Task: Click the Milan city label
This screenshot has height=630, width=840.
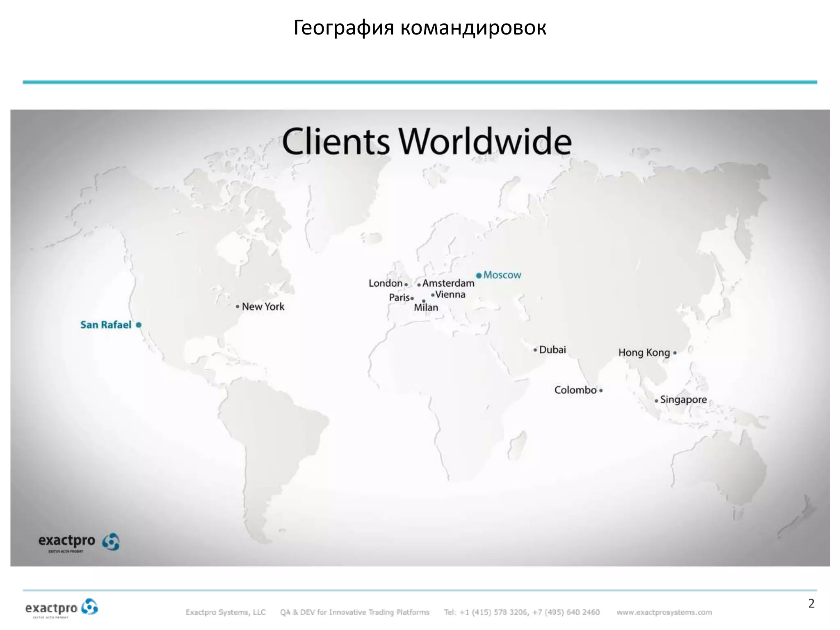Action: (426, 308)
